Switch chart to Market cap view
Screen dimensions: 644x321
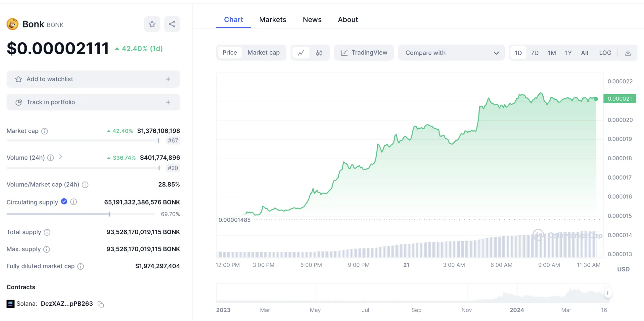click(x=263, y=53)
